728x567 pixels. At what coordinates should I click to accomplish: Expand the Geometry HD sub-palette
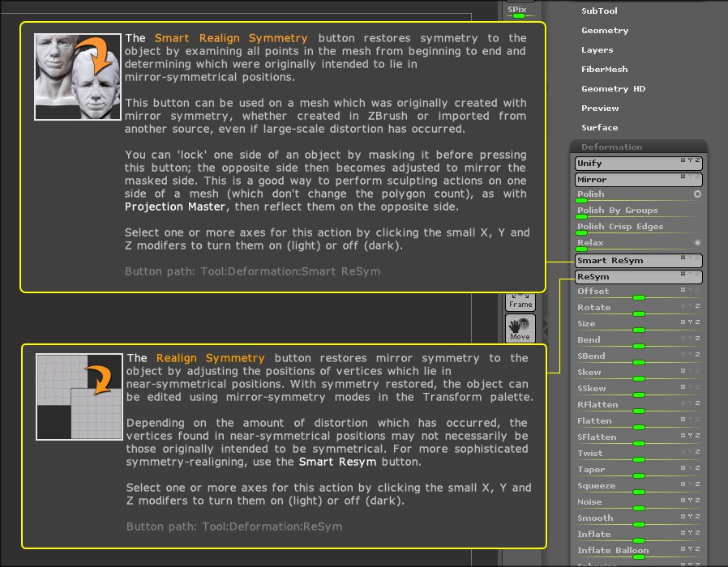pos(614,88)
